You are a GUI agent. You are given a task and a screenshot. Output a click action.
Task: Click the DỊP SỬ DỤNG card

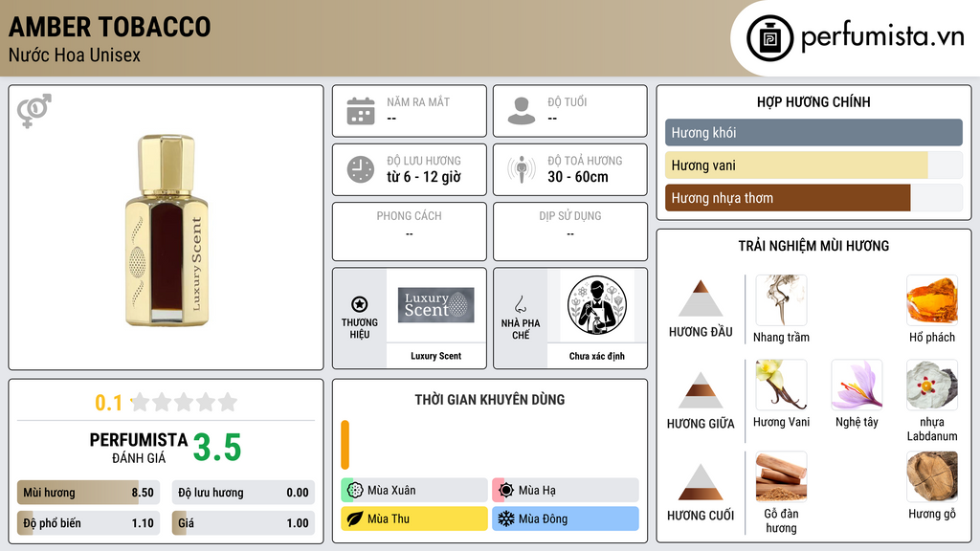pyautogui.click(x=570, y=231)
